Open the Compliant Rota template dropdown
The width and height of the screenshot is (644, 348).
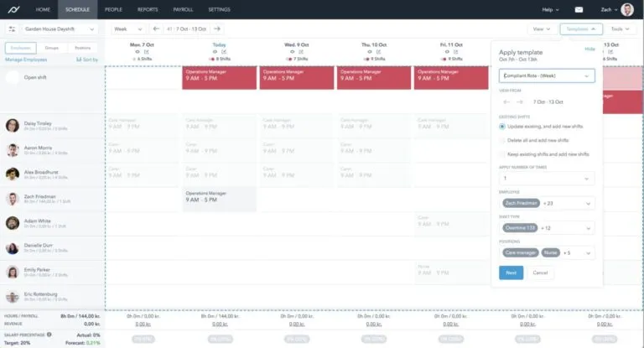coord(546,76)
